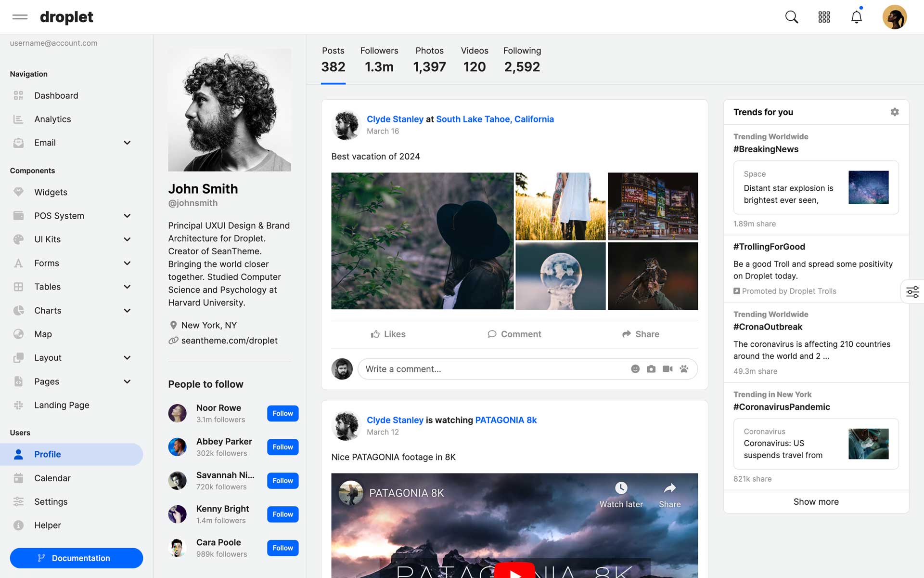Open the Photos tab
The image size is (924, 578).
pos(429,60)
